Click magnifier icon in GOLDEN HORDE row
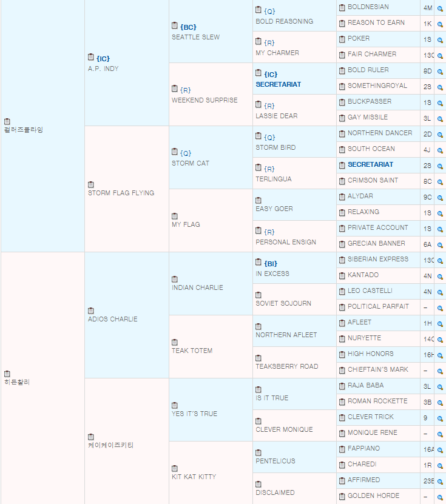The width and height of the screenshot is (446, 504). point(440,497)
